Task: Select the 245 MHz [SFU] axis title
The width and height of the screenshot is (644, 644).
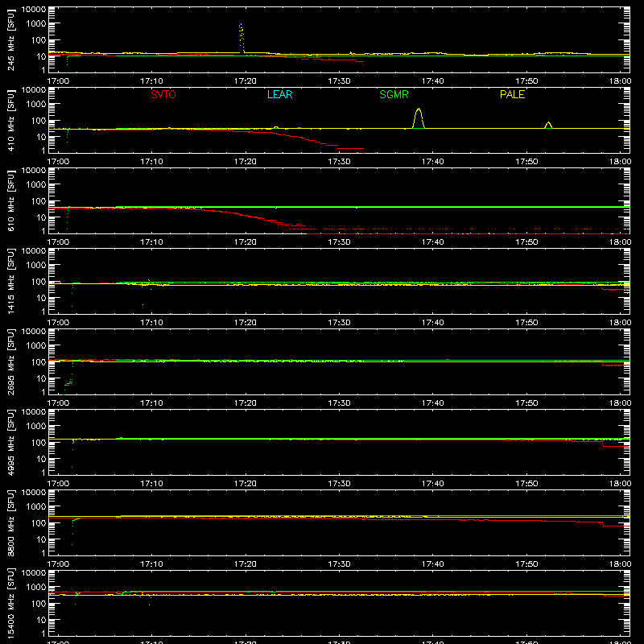Action: (11, 40)
